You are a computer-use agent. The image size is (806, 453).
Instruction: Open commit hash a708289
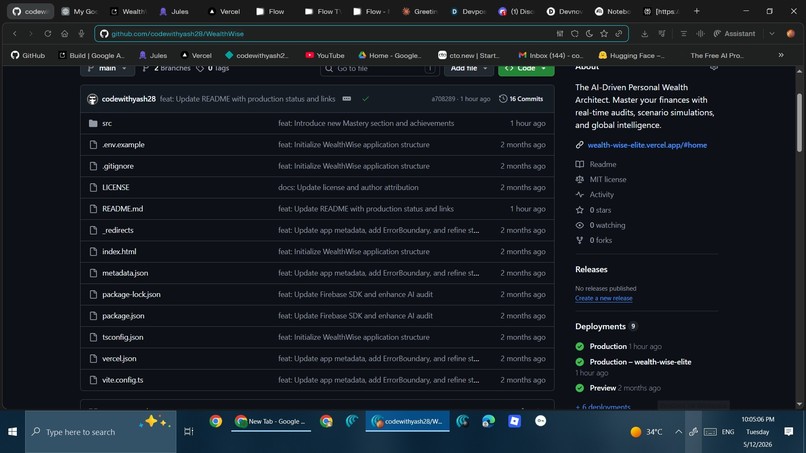click(443, 99)
